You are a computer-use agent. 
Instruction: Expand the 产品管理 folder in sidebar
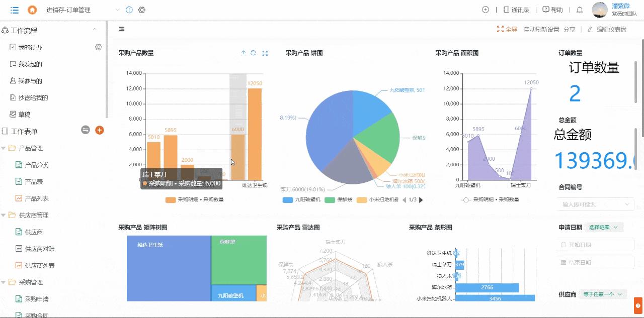coord(31,148)
